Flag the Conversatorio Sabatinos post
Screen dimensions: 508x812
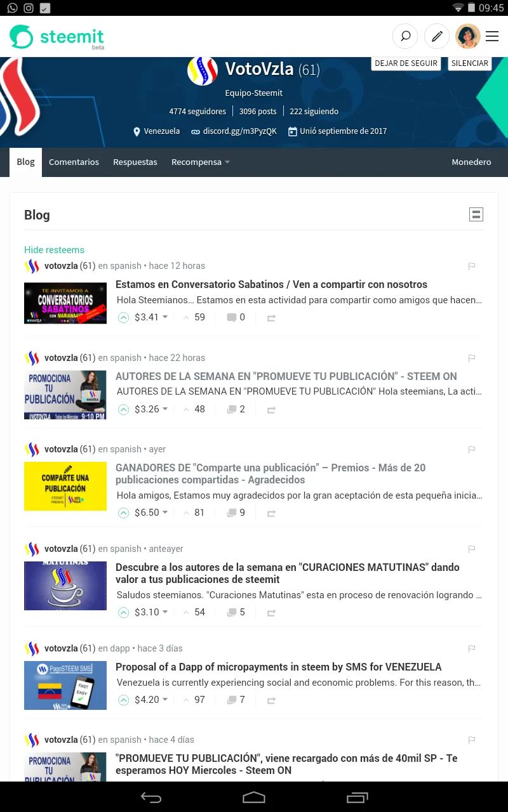click(472, 266)
